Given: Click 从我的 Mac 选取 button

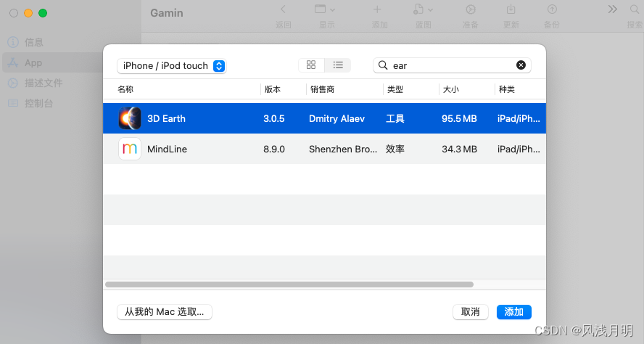Looking at the screenshot, I should 164,312.
